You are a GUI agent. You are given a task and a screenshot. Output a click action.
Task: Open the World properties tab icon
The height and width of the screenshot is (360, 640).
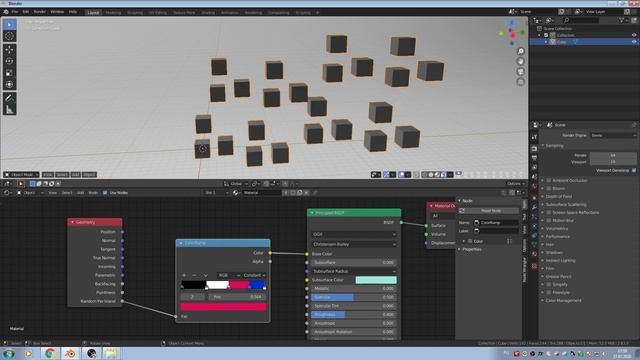click(534, 187)
